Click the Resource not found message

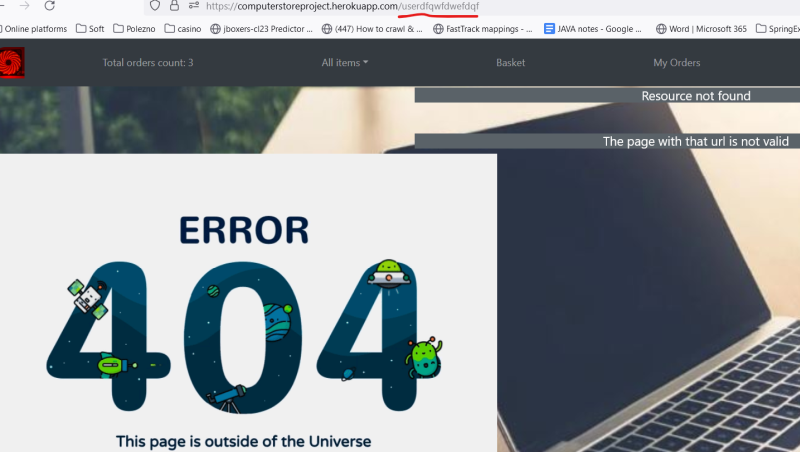(x=696, y=95)
